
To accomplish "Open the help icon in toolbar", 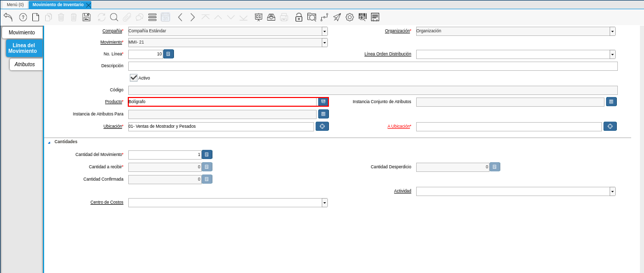I will 23,17.
